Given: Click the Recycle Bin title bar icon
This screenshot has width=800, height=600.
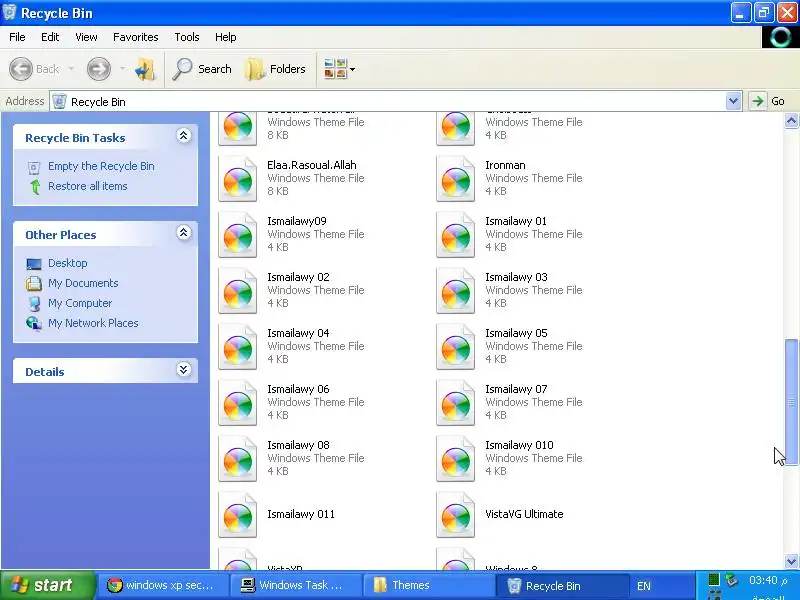Looking at the screenshot, I should [x=10, y=13].
